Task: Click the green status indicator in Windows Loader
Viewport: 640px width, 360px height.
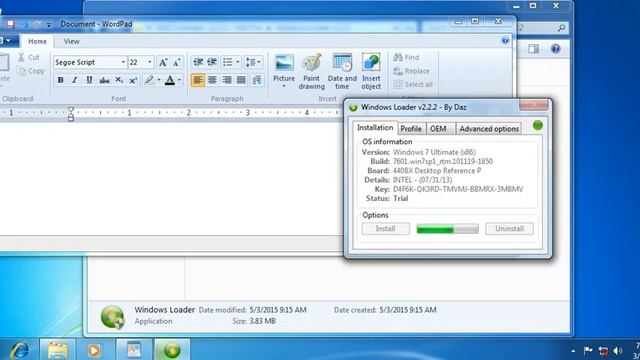Action: pos(538,125)
